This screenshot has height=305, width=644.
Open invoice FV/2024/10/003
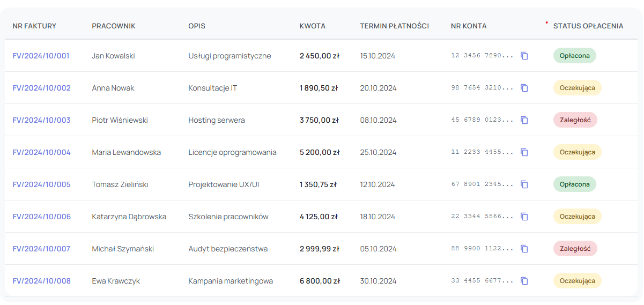[x=41, y=120]
